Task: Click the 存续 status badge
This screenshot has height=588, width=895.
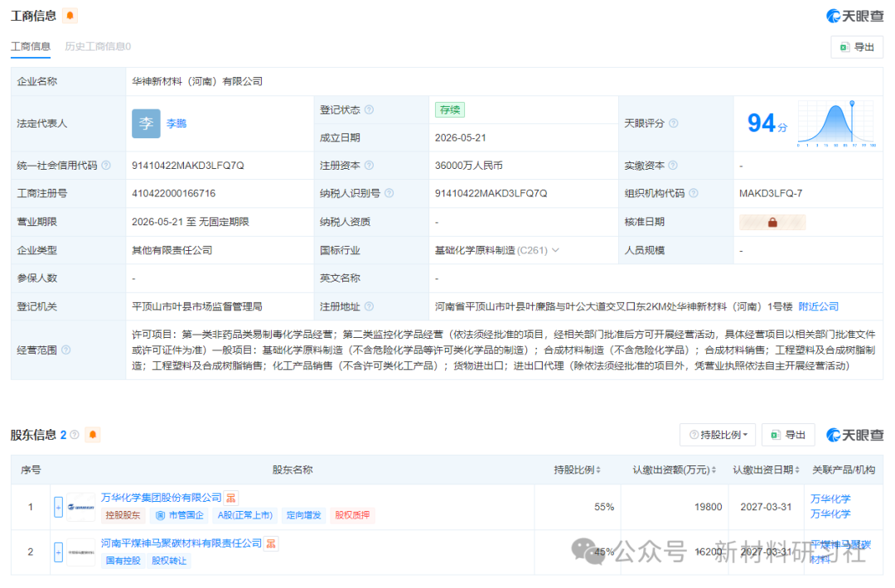Action: coord(450,109)
